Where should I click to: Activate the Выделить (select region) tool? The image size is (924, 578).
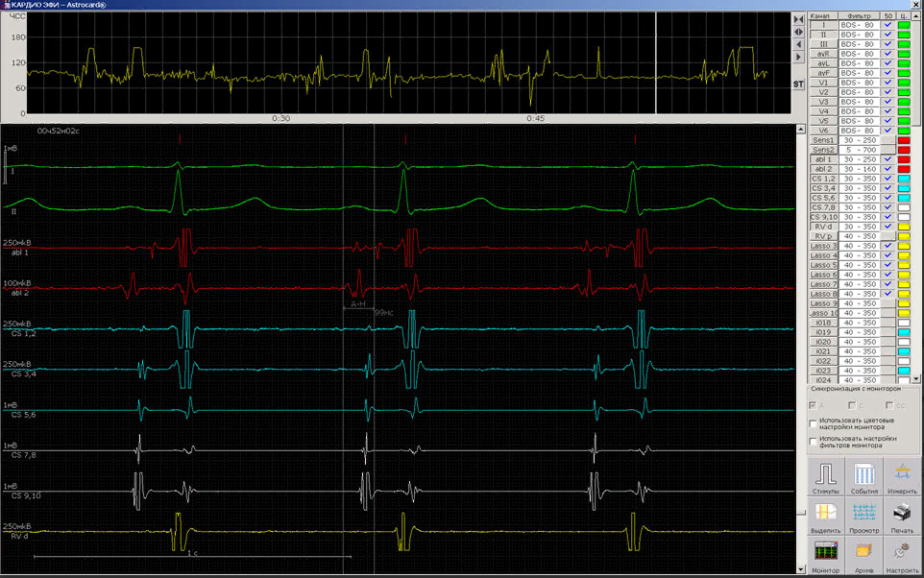[x=826, y=517]
